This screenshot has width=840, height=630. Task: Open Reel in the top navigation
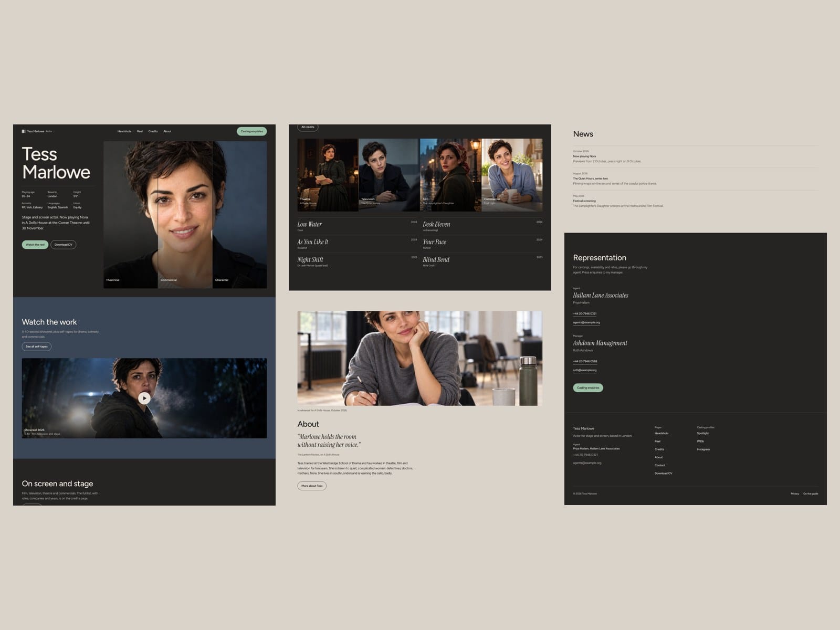point(140,131)
